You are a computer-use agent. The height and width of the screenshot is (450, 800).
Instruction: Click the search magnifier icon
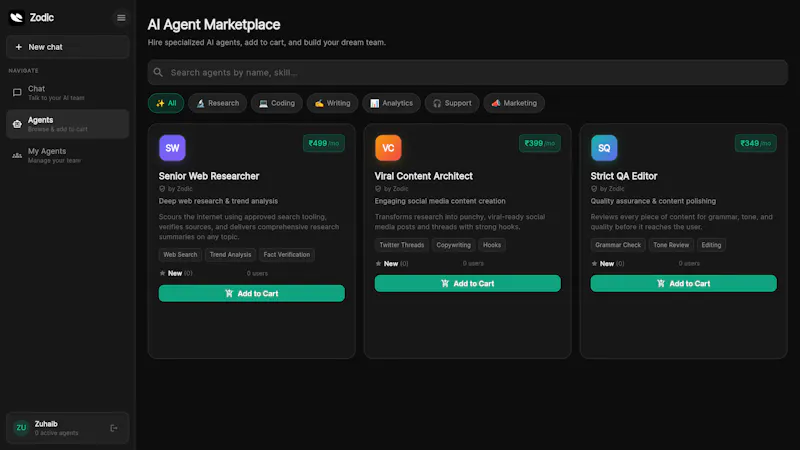(158, 72)
